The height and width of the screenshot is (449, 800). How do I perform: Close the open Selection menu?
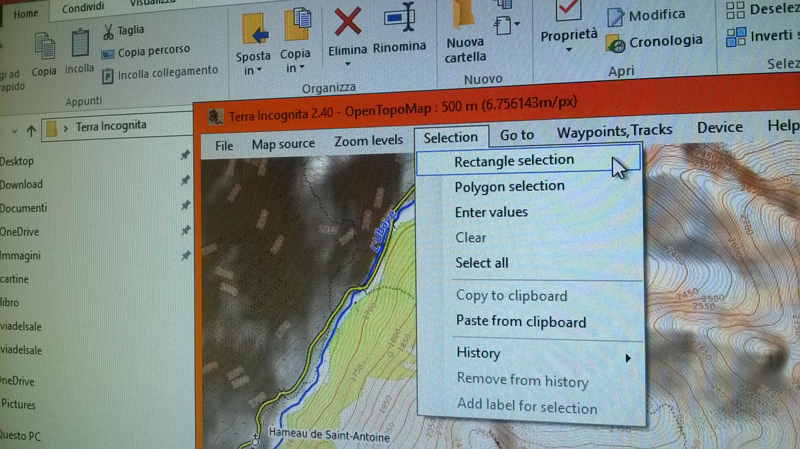pyautogui.click(x=451, y=137)
